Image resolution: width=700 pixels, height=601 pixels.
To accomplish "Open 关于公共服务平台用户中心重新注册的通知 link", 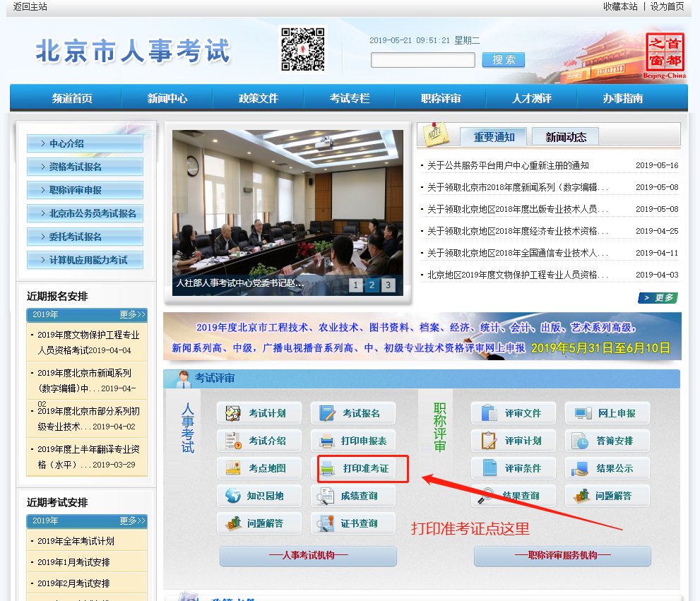I will pos(507,166).
